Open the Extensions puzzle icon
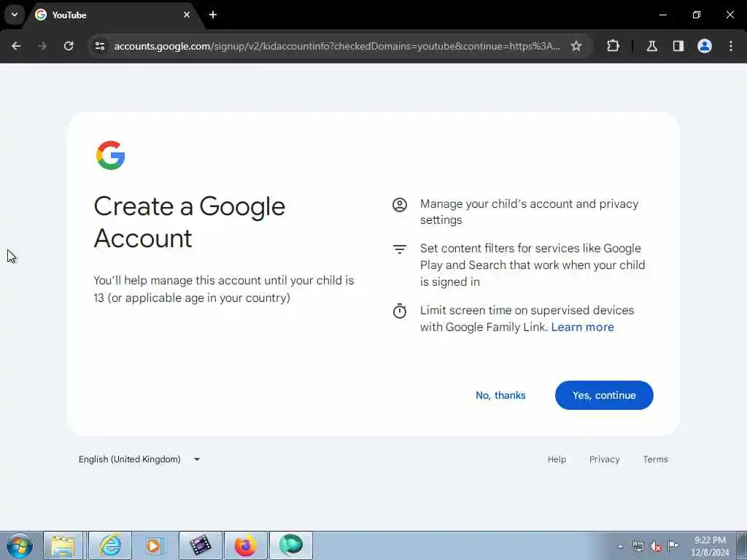Viewport: 747px width, 560px height. [x=613, y=46]
